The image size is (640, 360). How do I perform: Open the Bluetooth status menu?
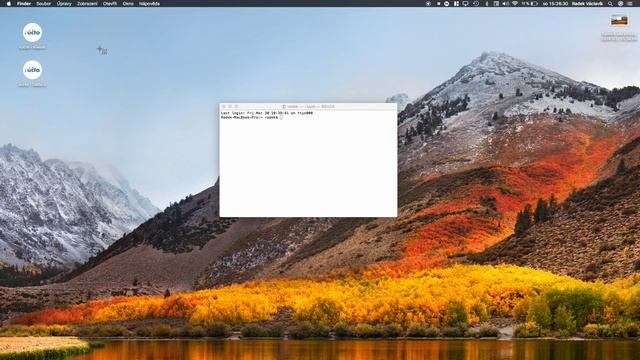coord(487,4)
